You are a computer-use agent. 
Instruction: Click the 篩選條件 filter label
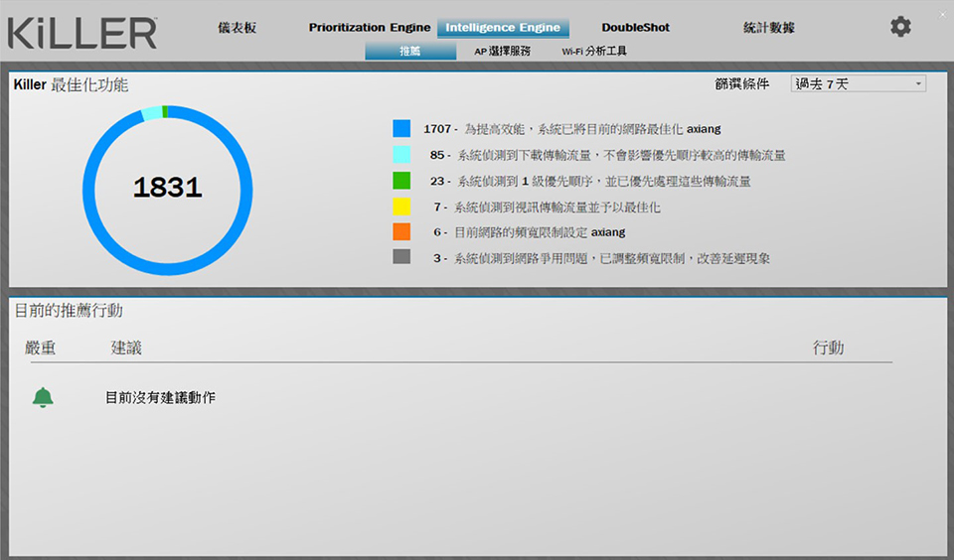pyautogui.click(x=741, y=84)
